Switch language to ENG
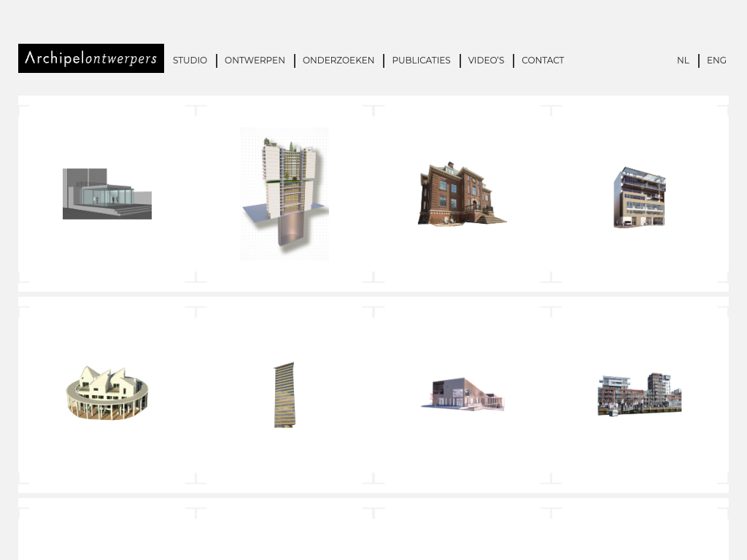Image resolution: width=747 pixels, height=560 pixels. click(716, 61)
